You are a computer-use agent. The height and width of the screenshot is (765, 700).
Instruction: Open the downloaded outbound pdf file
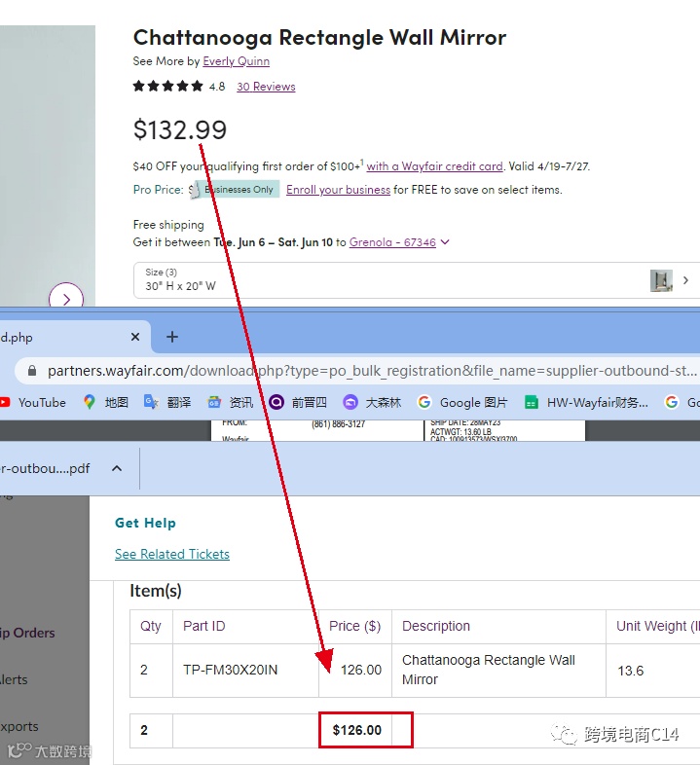[45, 468]
